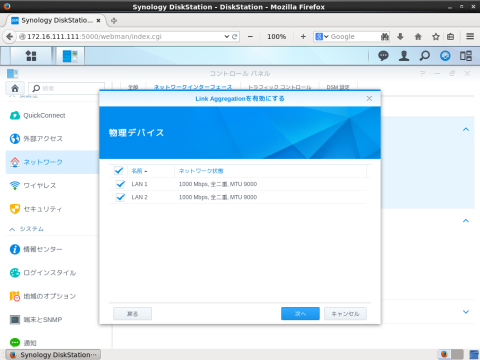Open Control Panel help question mark

(x=422, y=74)
